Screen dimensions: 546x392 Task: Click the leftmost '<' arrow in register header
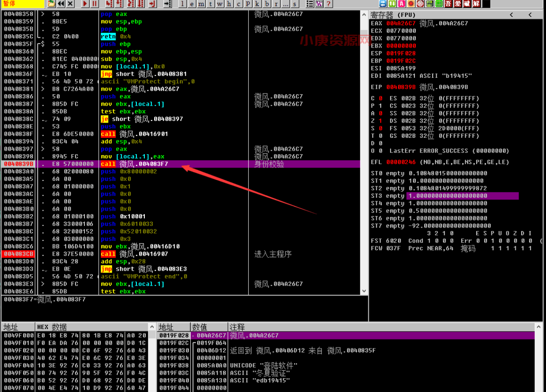511,15
